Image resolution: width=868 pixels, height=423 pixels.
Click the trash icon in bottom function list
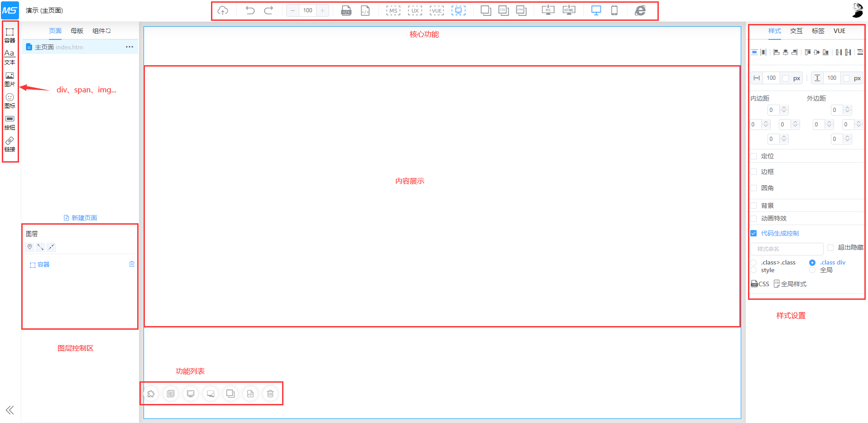tap(270, 394)
